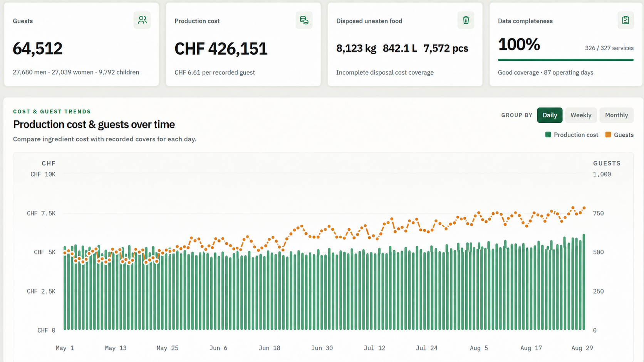Click the Data completeness card title
644x362 pixels.
tap(525, 21)
